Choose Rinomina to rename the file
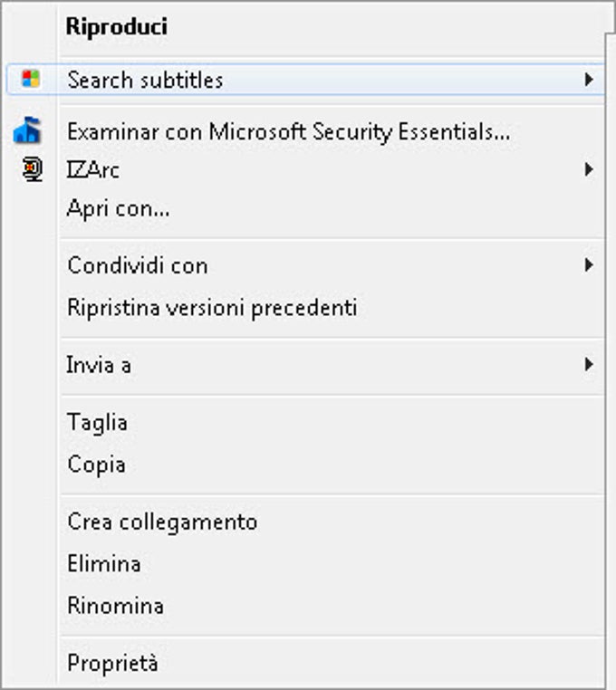Viewport: 616px width, 690px height. pyautogui.click(x=115, y=606)
